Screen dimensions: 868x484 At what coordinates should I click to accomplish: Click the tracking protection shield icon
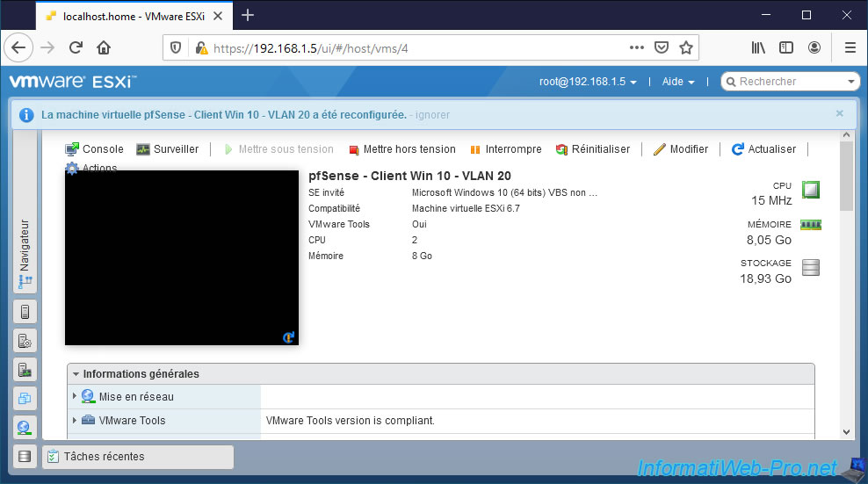[x=176, y=48]
